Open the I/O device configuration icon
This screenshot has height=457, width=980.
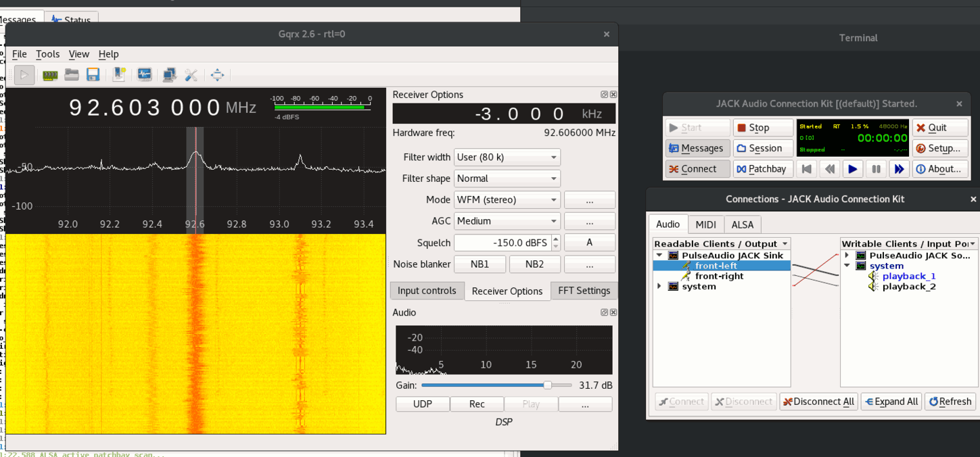(x=50, y=75)
